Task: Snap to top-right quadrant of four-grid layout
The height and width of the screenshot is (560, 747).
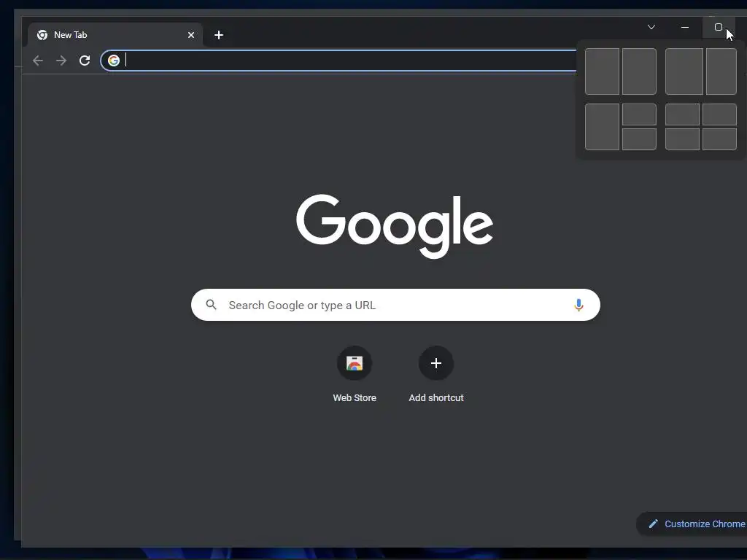Action: coord(719,114)
